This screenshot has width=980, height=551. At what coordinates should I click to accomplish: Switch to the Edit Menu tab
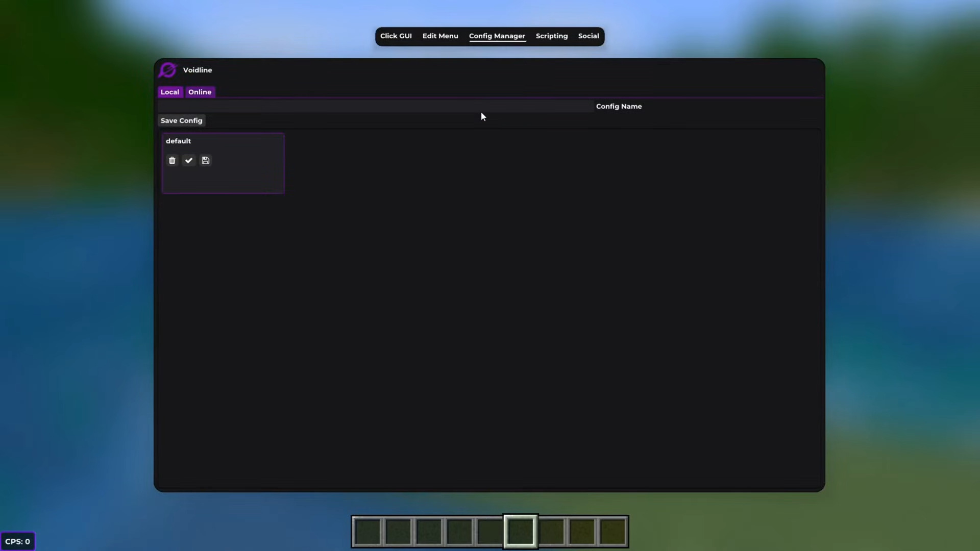pyautogui.click(x=440, y=36)
